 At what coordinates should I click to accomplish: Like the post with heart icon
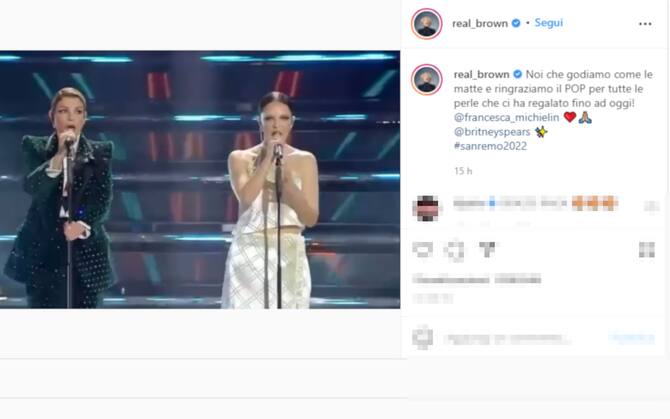[x=425, y=249]
